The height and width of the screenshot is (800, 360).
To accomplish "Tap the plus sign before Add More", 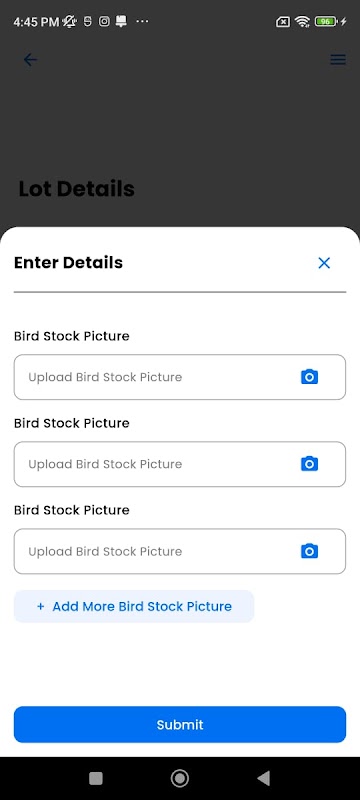I will pos(41,606).
